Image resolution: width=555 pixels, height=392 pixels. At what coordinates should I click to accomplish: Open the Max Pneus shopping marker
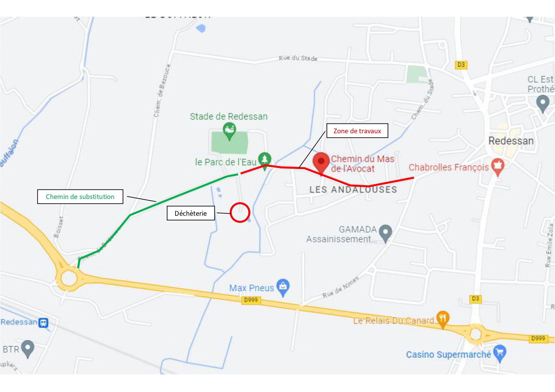(283, 287)
